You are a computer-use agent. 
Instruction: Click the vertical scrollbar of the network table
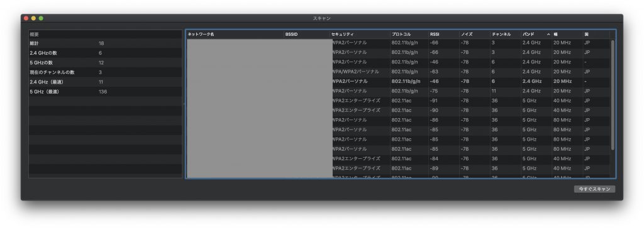click(x=613, y=94)
